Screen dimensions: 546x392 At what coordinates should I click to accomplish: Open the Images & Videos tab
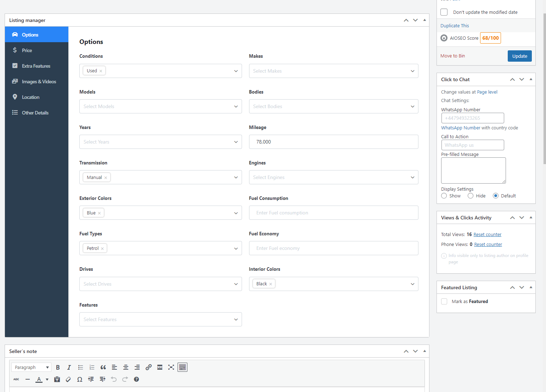point(36,81)
